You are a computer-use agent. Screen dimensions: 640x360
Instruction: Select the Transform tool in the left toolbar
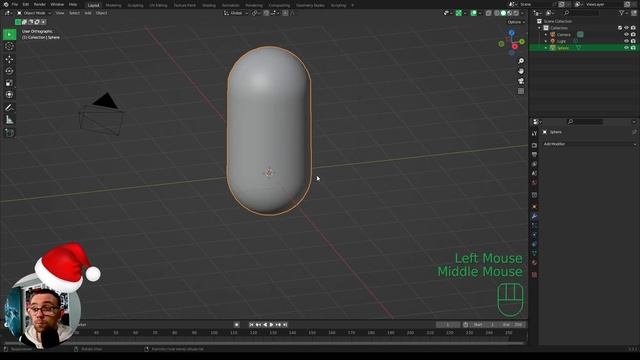(x=9, y=95)
